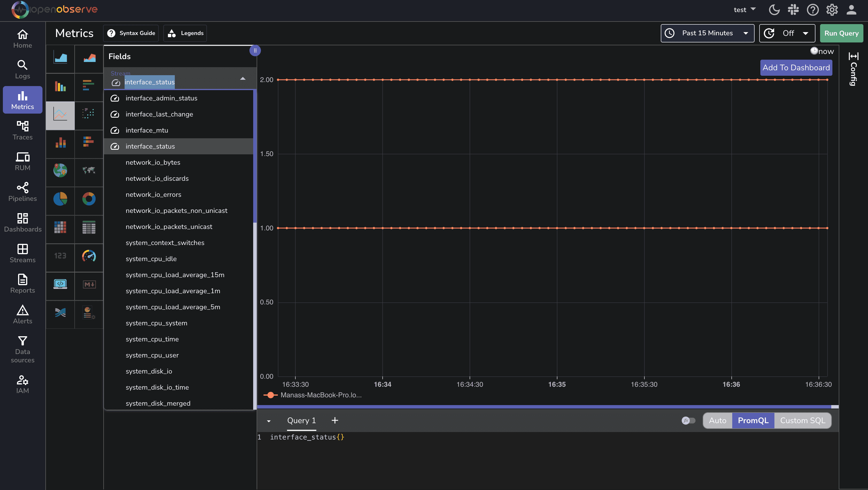Select the donut chart visualization icon
The width and height of the screenshot is (868, 490).
(x=89, y=199)
